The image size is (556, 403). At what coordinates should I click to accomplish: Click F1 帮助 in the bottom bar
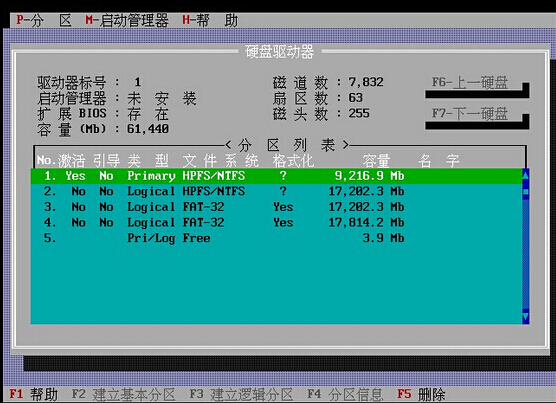coord(33,394)
